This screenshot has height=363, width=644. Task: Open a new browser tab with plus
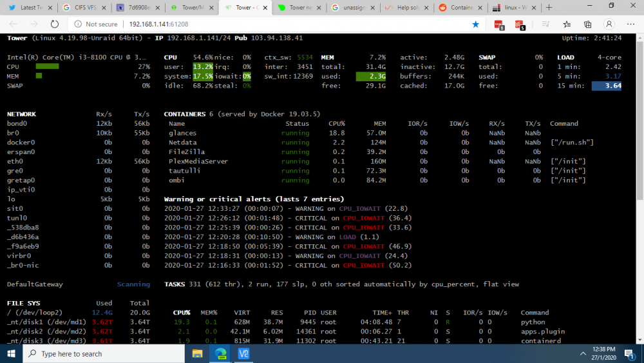click(549, 7)
